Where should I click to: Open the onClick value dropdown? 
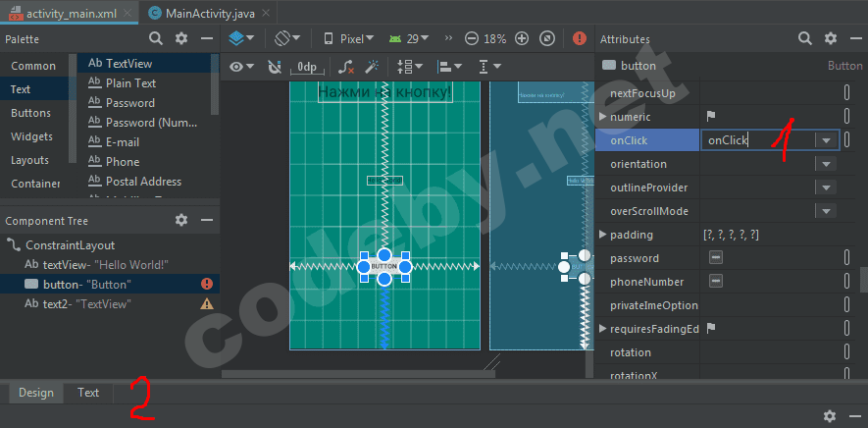(827, 140)
